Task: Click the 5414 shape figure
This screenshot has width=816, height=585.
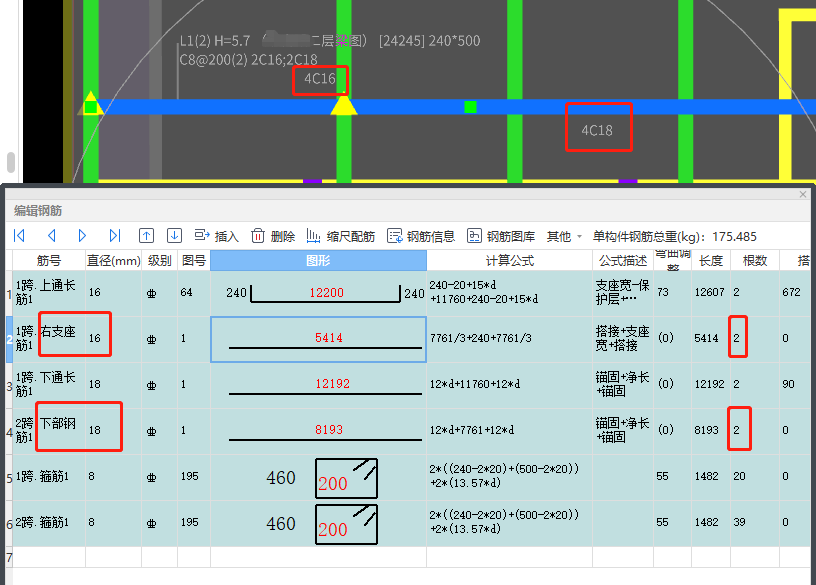Action: coord(325,339)
